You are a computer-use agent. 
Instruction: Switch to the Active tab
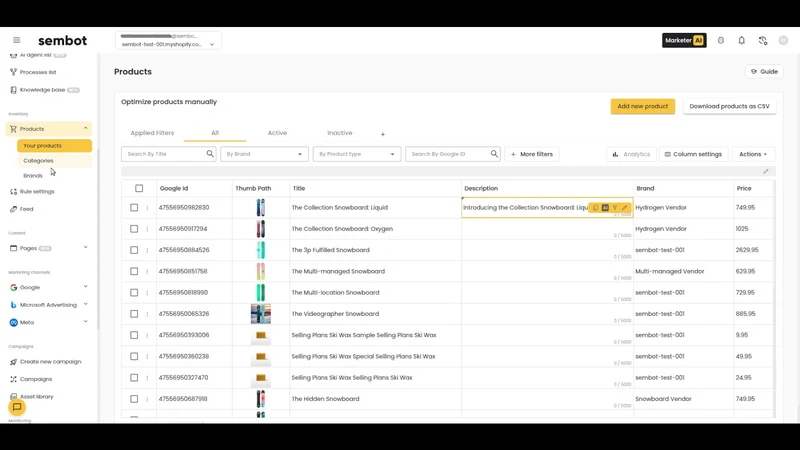[277, 133]
